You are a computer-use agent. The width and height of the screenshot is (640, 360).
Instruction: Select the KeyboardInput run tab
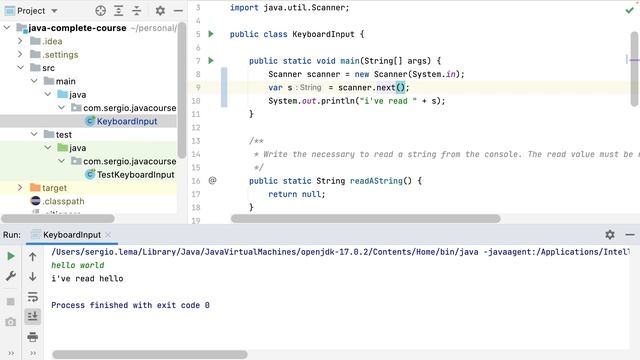tap(72, 235)
